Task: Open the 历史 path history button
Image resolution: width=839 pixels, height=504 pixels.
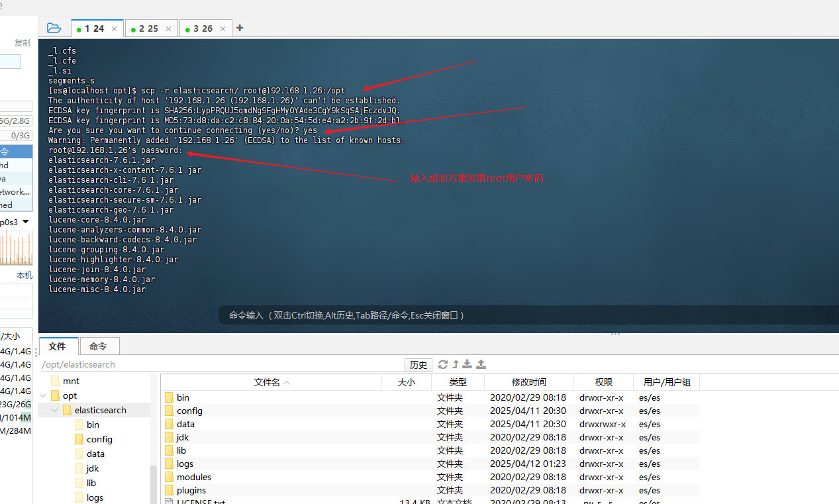Action: click(x=419, y=365)
